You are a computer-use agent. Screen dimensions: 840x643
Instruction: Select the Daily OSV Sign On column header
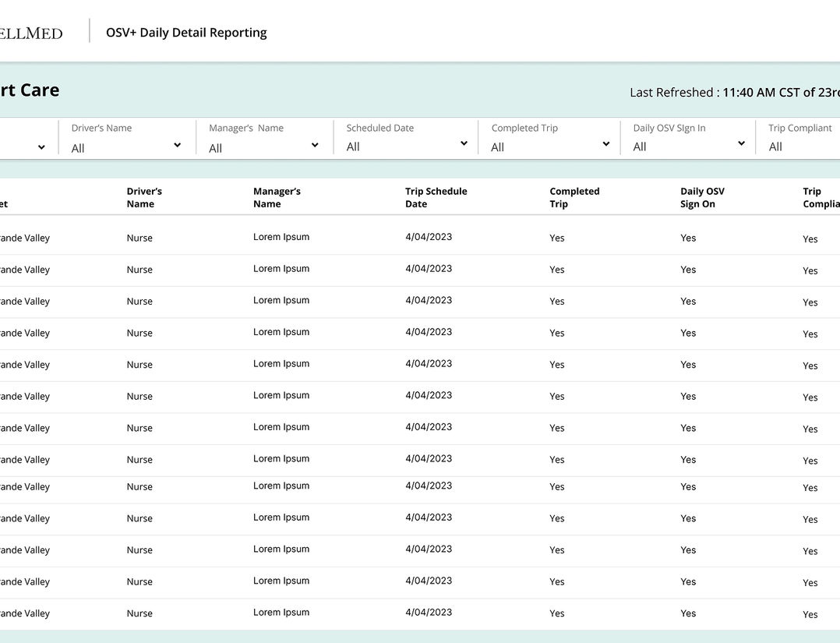tap(702, 197)
